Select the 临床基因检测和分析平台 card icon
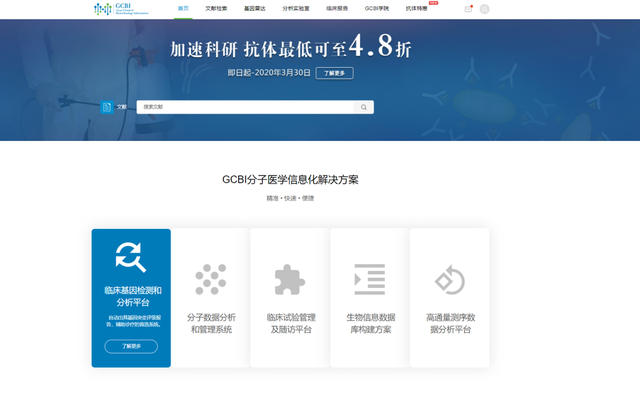The height and width of the screenshot is (401, 640). [131, 257]
